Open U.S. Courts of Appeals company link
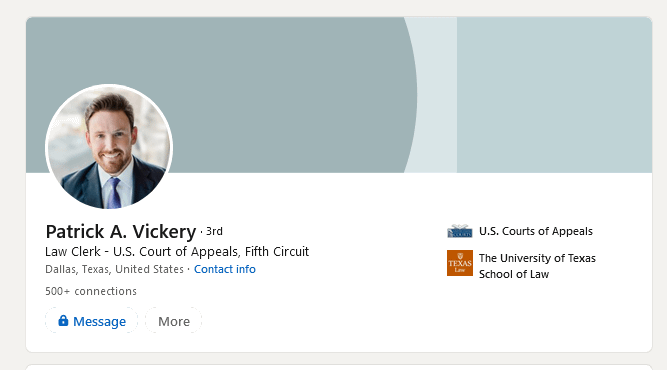Screen dimensions: 667x370 click(x=536, y=231)
